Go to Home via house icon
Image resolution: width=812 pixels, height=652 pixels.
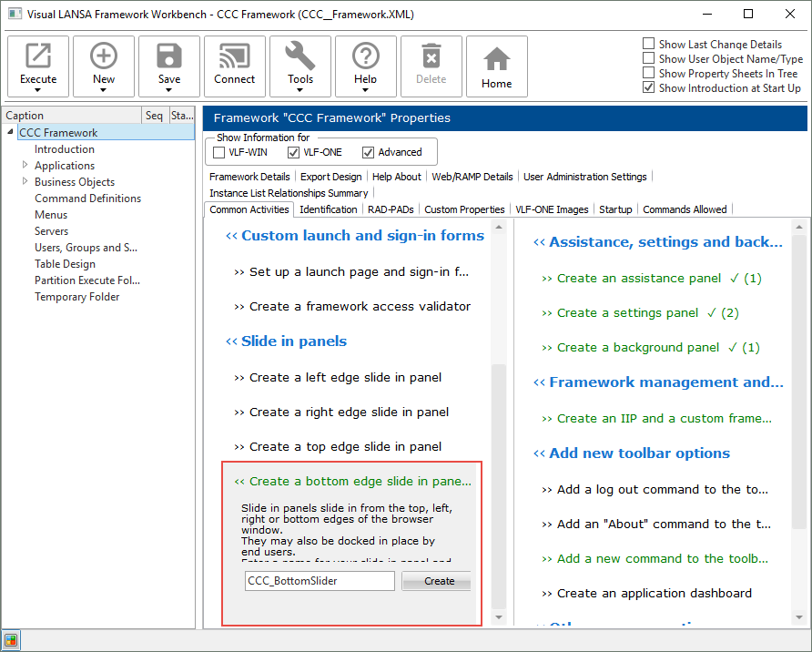497,60
